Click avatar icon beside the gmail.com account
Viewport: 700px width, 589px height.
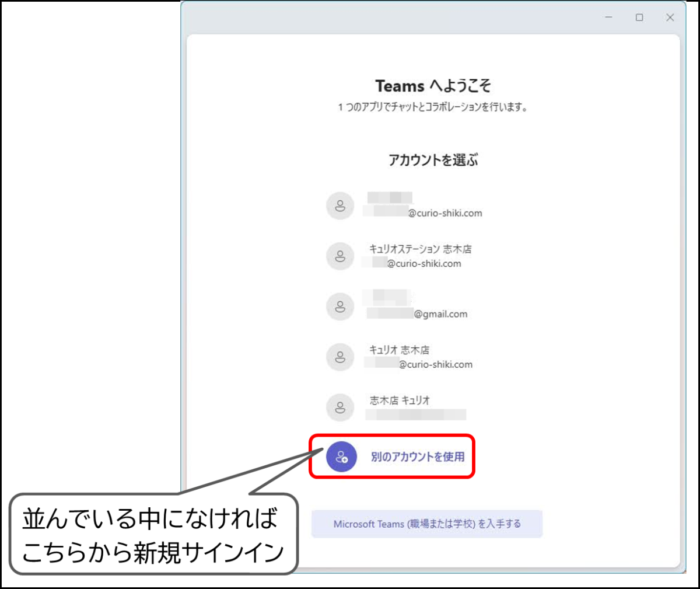pyautogui.click(x=340, y=306)
